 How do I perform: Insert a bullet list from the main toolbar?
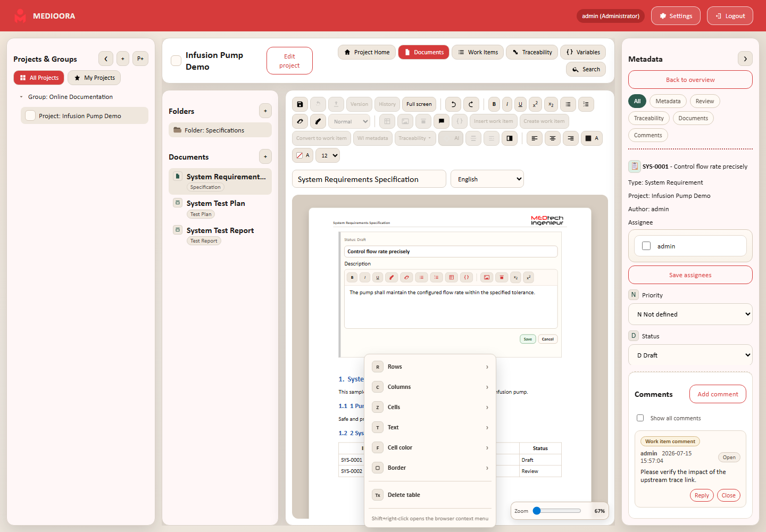(568, 104)
